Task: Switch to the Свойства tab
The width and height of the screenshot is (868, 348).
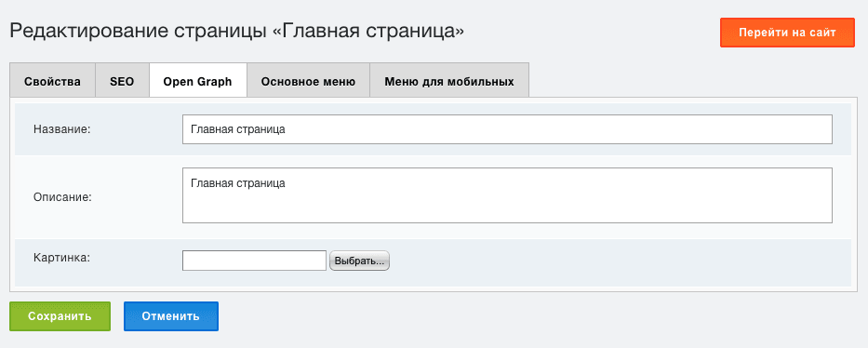Action: click(x=53, y=82)
